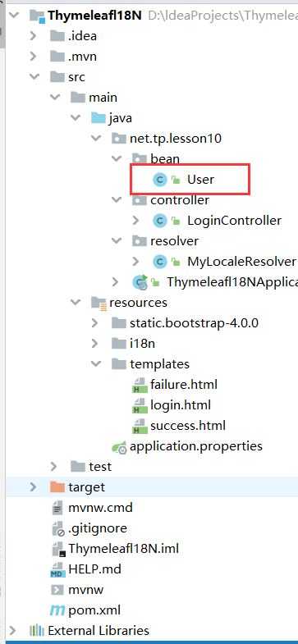Click the ThymeleafI18N project module icon
The height and width of the screenshot is (644, 298).
click(x=37, y=16)
